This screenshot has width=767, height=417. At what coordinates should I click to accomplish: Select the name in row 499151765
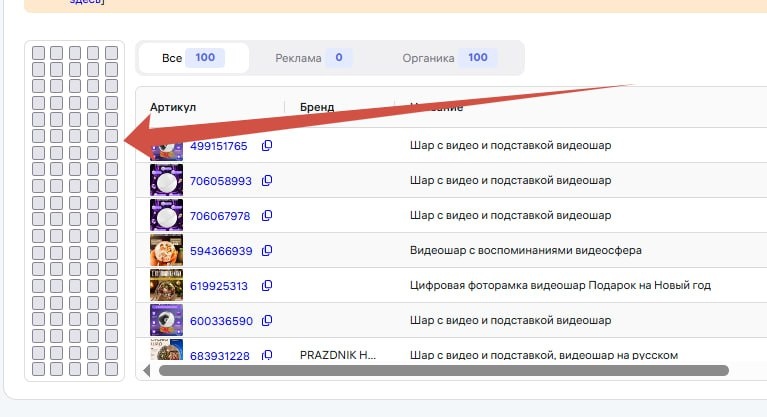coord(510,145)
